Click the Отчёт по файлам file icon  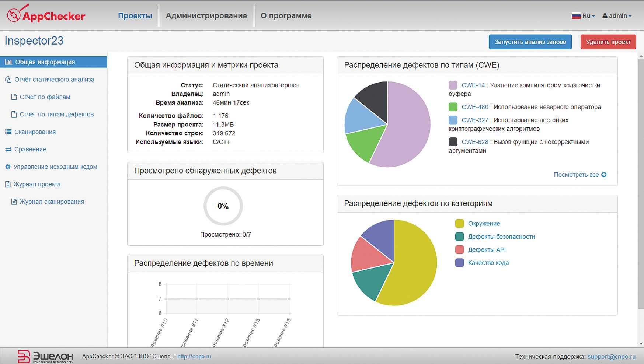pyautogui.click(x=14, y=97)
